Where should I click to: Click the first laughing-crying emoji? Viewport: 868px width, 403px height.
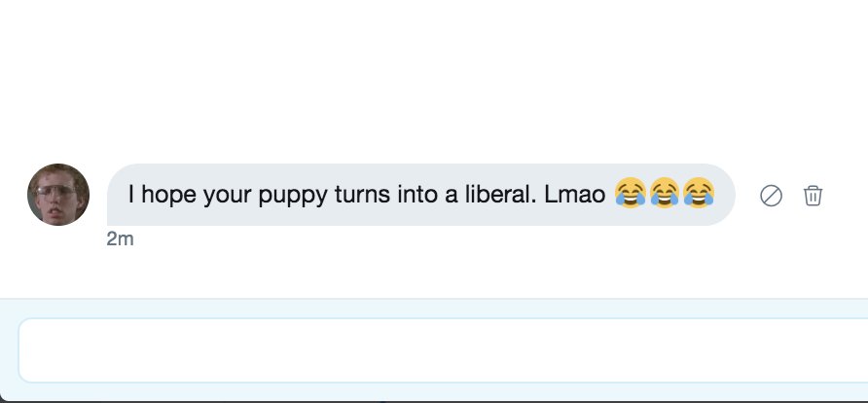coord(631,193)
